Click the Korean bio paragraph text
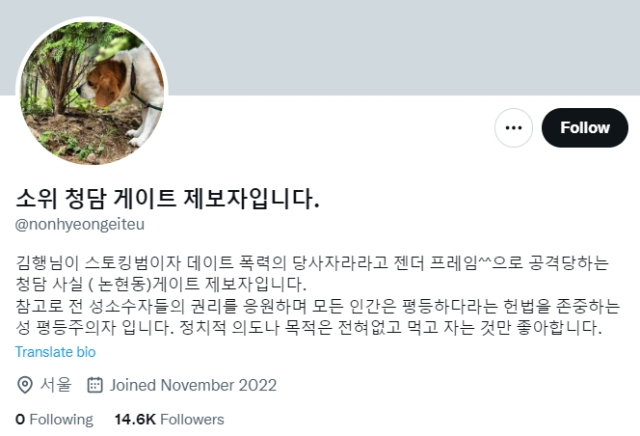Viewport: 640px width, 436px height. [x=318, y=295]
